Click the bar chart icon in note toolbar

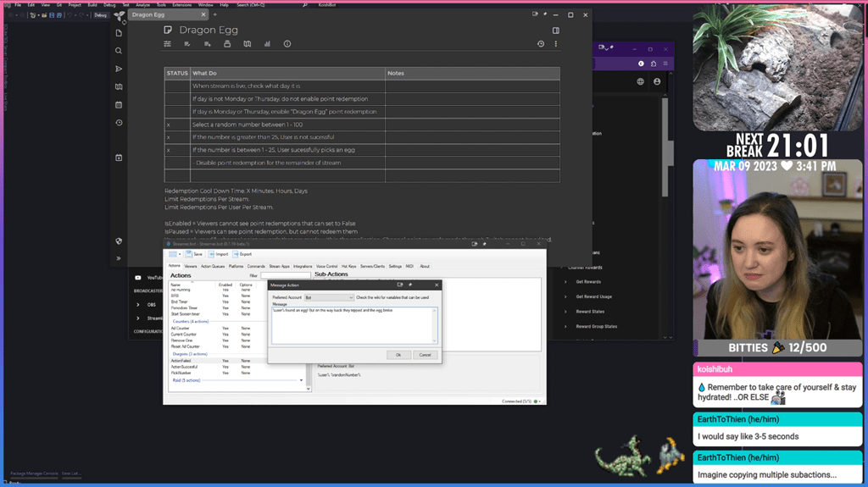click(x=267, y=44)
